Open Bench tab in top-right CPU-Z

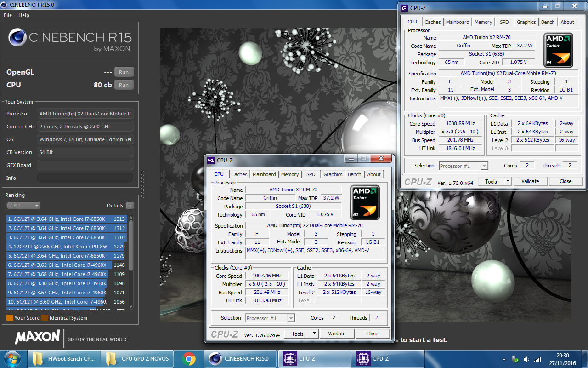548,22
